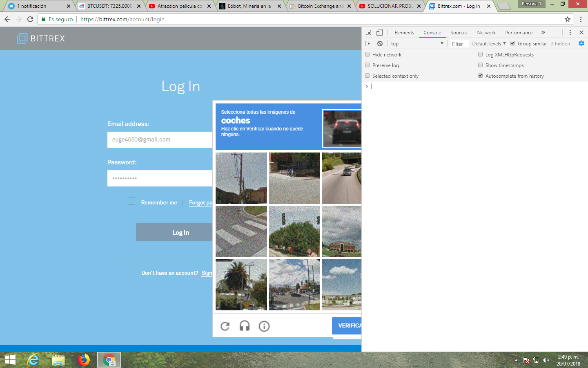Click the browser back arrow

[7, 19]
